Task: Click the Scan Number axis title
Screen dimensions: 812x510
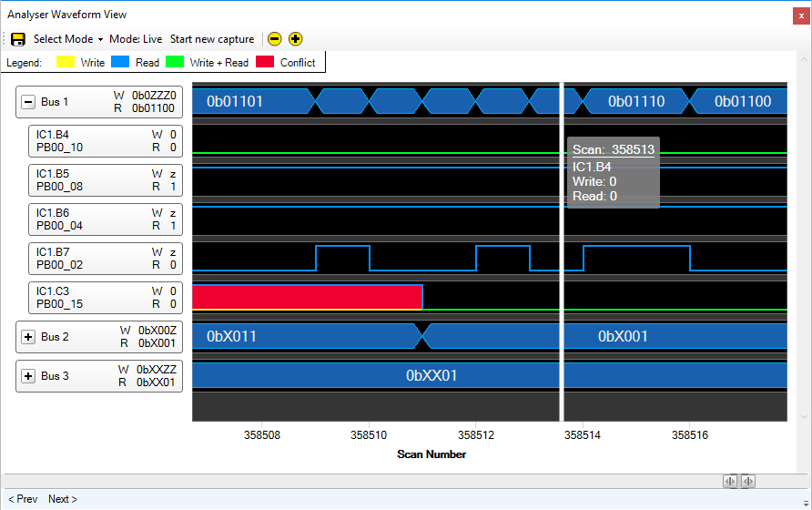Action: (431, 454)
